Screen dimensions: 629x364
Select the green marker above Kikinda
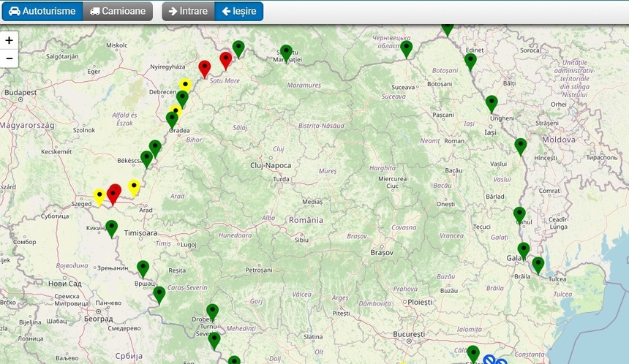(x=111, y=227)
